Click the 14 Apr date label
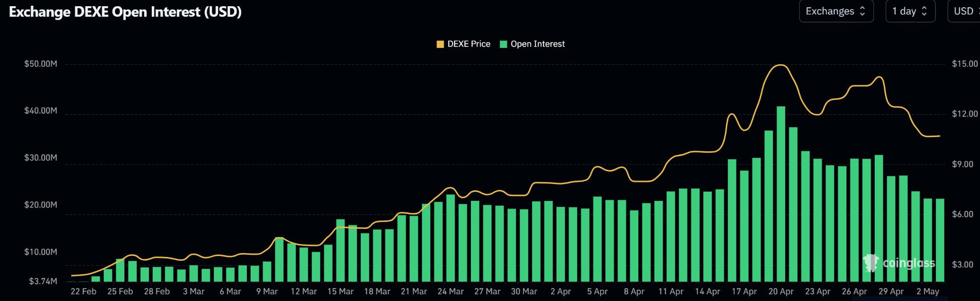This screenshot has width=980, height=301. 708,291
